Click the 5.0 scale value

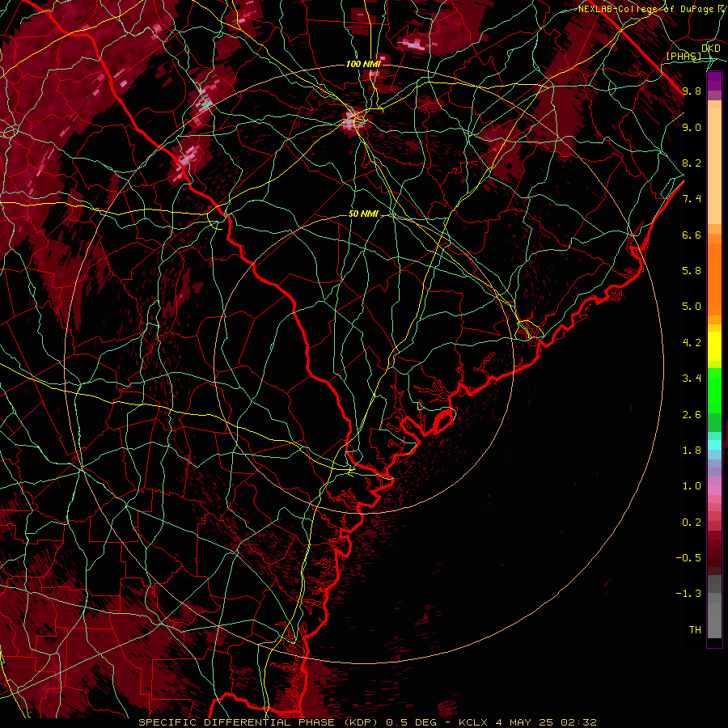692,307
